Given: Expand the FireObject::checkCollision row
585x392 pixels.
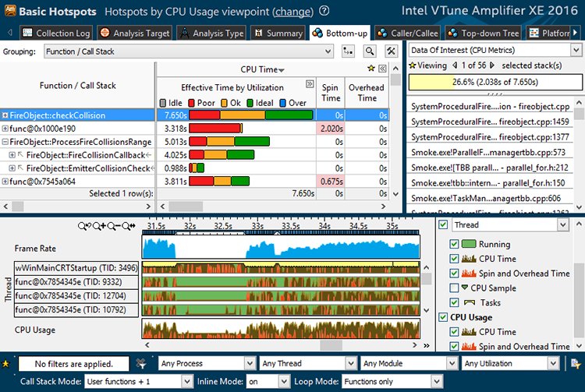Looking at the screenshot, I should click(5, 115).
